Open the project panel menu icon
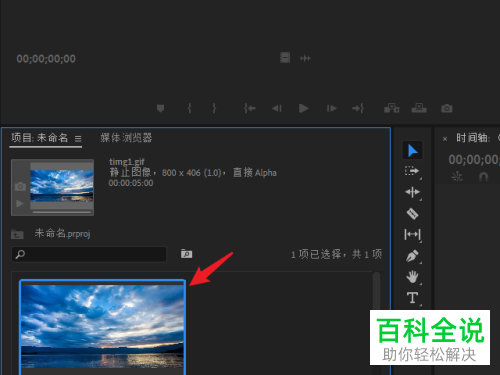500x375 pixels. [x=78, y=138]
